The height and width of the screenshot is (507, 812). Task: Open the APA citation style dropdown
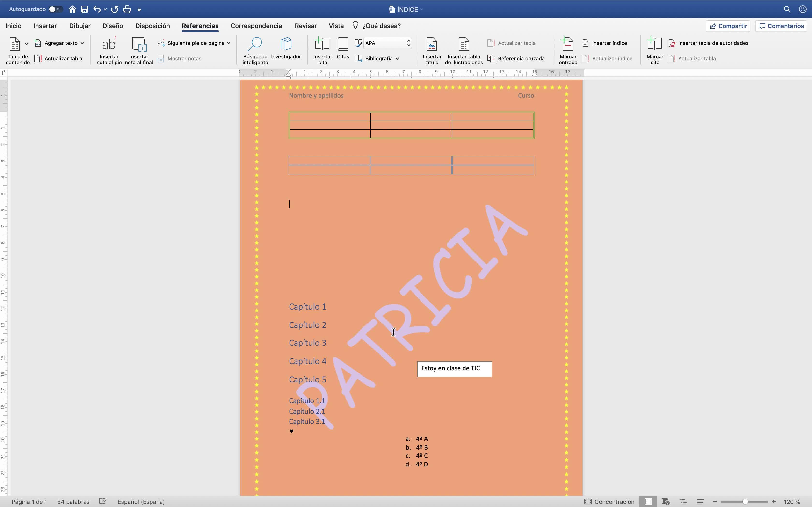(388, 43)
